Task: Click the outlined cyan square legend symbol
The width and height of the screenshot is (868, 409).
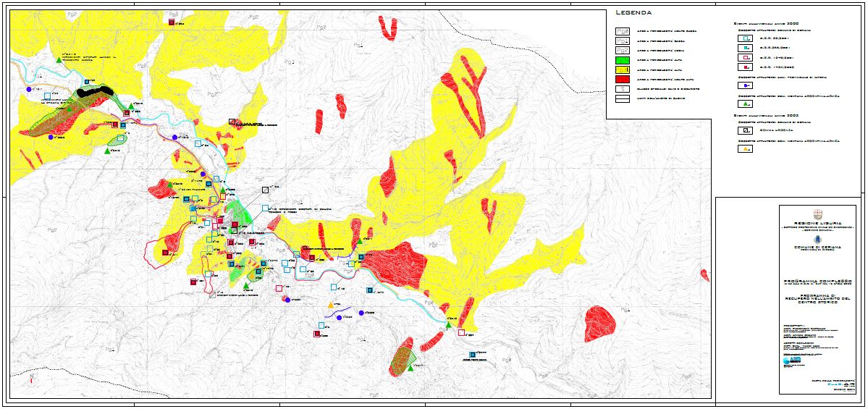Action: coord(745,38)
